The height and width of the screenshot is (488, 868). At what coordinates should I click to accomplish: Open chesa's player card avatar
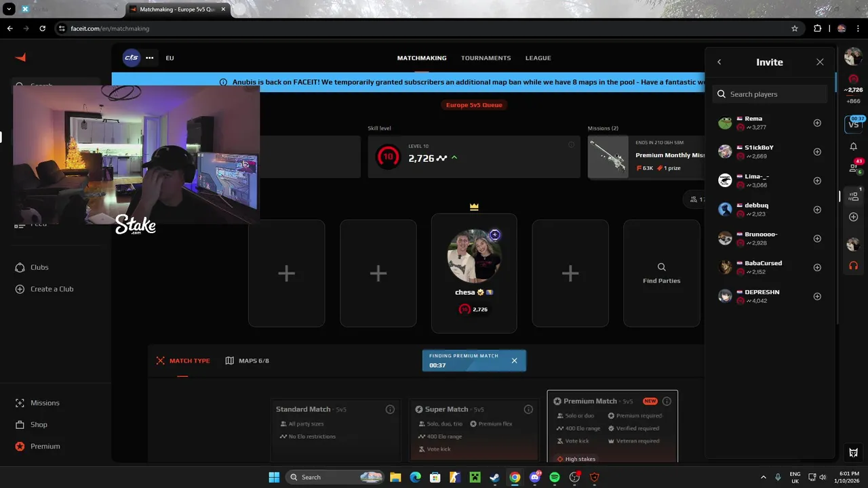474,256
